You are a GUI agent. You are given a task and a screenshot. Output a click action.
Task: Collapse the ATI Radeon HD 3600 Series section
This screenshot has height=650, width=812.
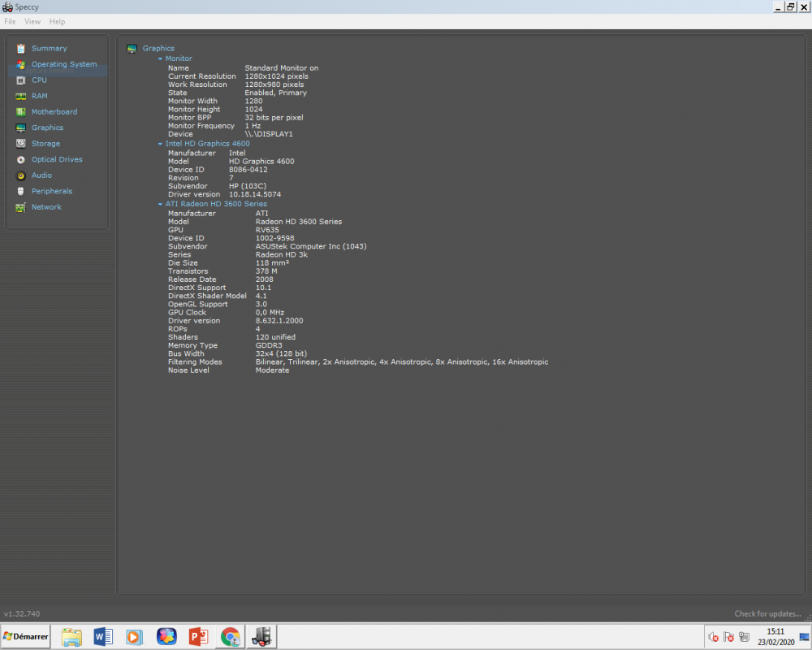[161, 205]
